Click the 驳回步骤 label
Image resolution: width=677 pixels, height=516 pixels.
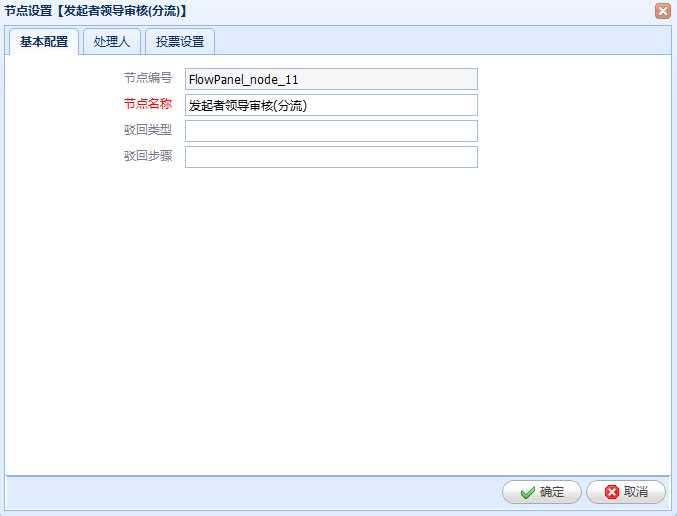[148, 155]
